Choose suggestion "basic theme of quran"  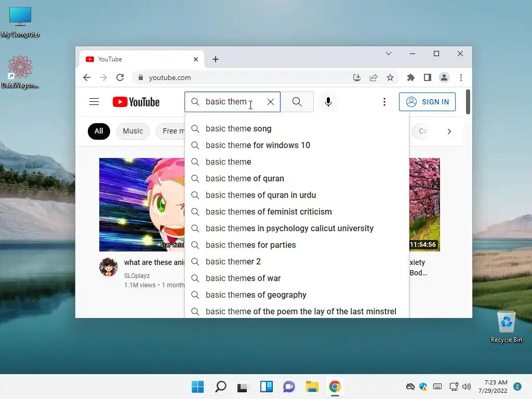pos(297,179)
